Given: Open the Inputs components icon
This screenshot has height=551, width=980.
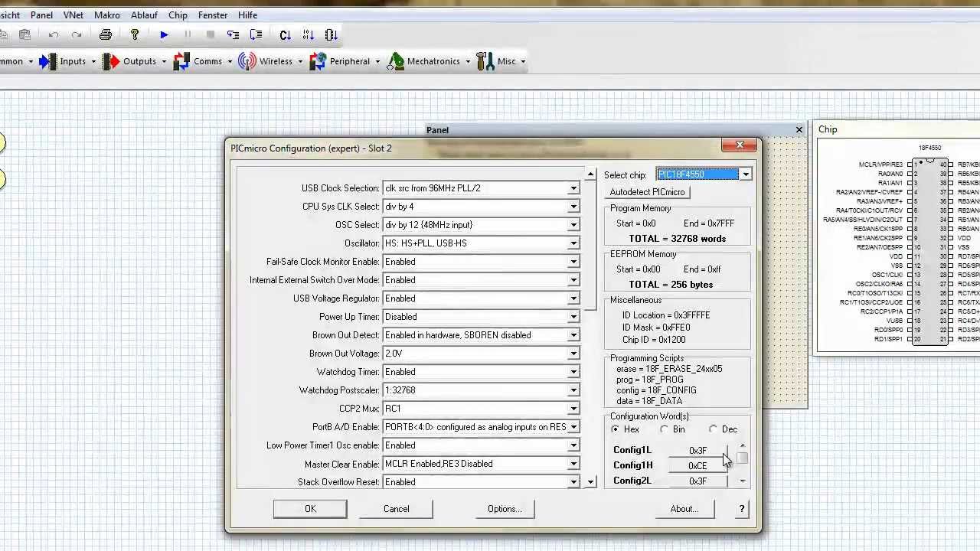Looking at the screenshot, I should coord(48,61).
